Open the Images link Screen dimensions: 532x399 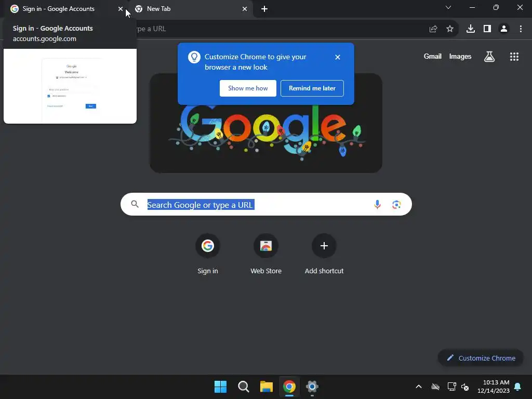coord(460,56)
